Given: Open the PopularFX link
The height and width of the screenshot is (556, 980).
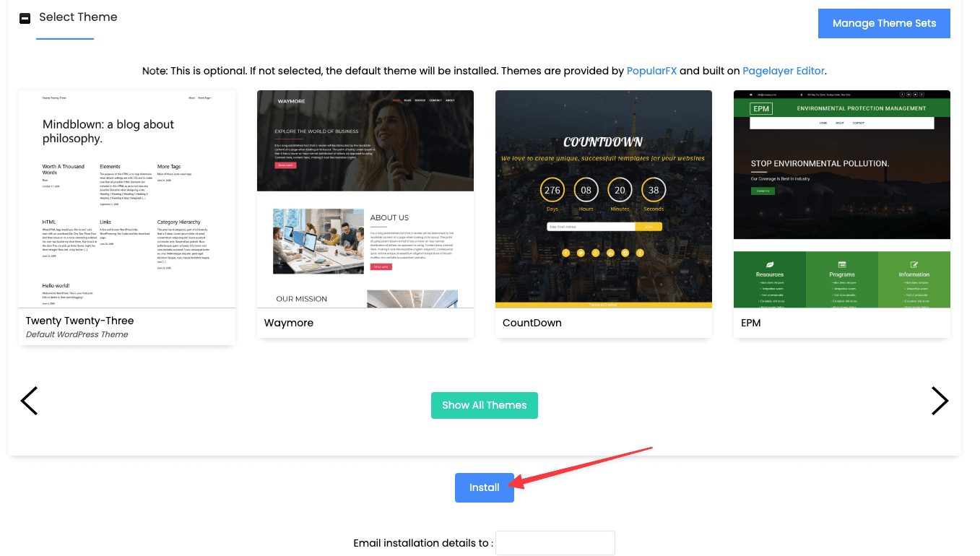Looking at the screenshot, I should click(x=652, y=71).
